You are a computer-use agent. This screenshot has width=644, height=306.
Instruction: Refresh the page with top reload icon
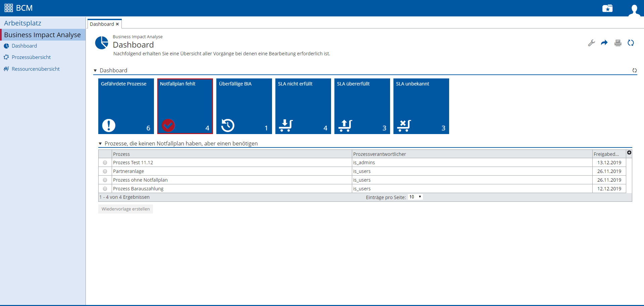tap(631, 43)
